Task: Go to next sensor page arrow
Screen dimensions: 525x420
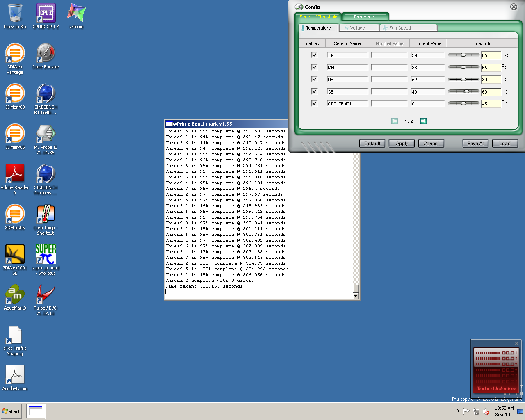Action: click(x=423, y=121)
